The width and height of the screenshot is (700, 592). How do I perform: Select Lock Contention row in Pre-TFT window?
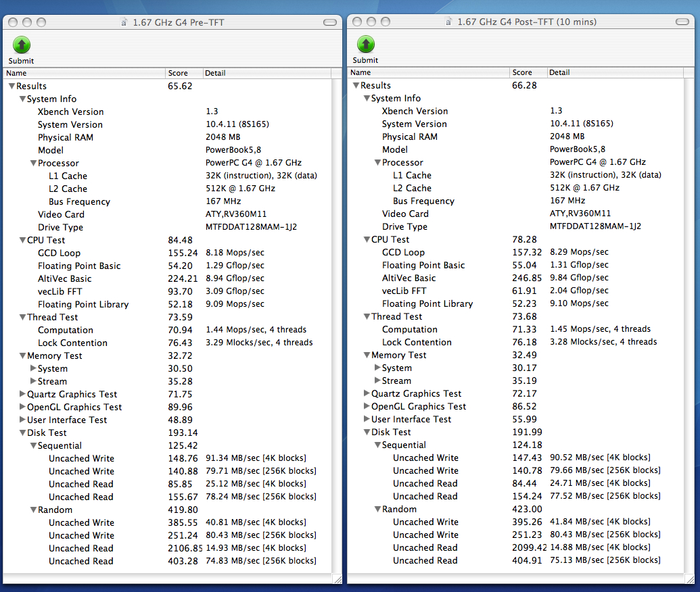(x=168, y=343)
